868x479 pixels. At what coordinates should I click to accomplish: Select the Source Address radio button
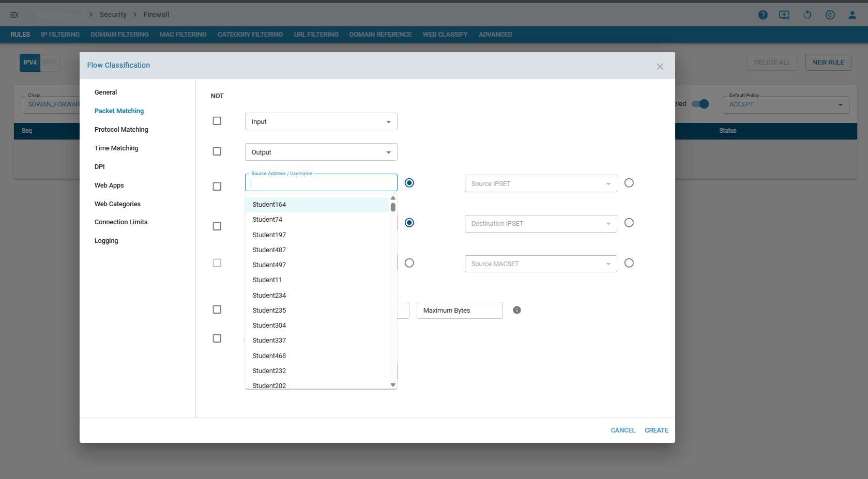point(409,183)
